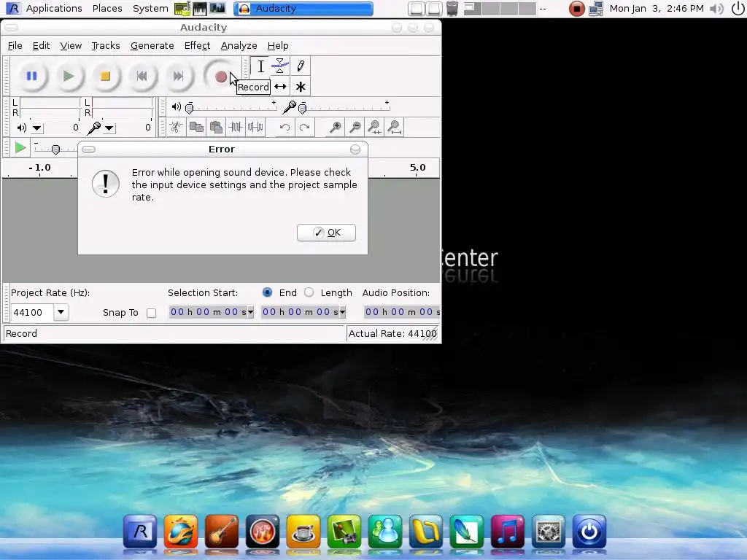Click the input volume slider handle
Screen dimensions: 747x560
302,109
